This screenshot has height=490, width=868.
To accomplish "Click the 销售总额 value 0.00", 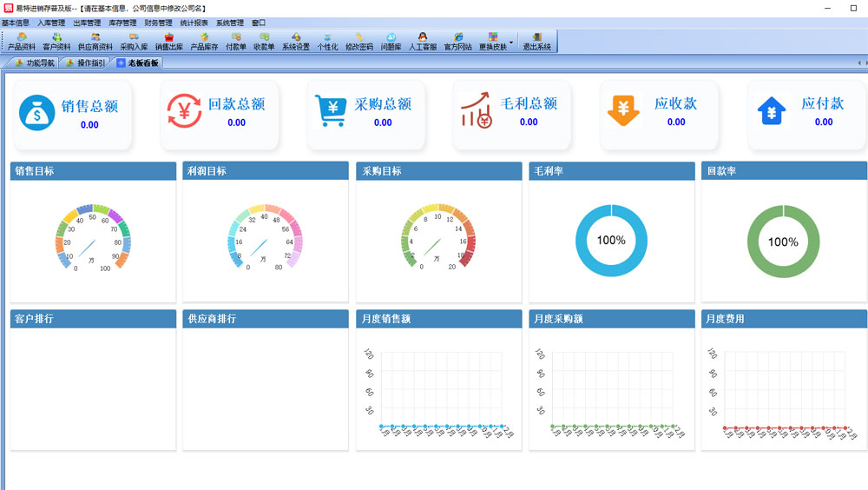I will point(89,125).
